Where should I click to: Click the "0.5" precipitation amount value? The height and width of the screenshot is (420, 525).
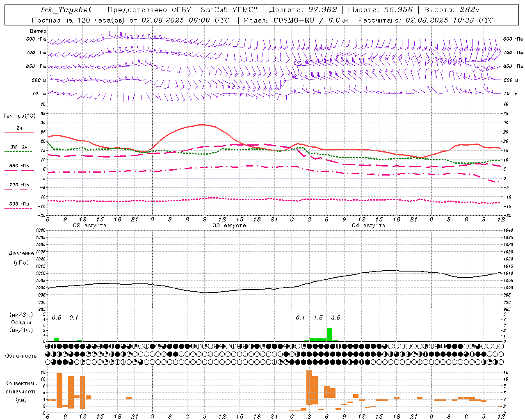[57, 318]
